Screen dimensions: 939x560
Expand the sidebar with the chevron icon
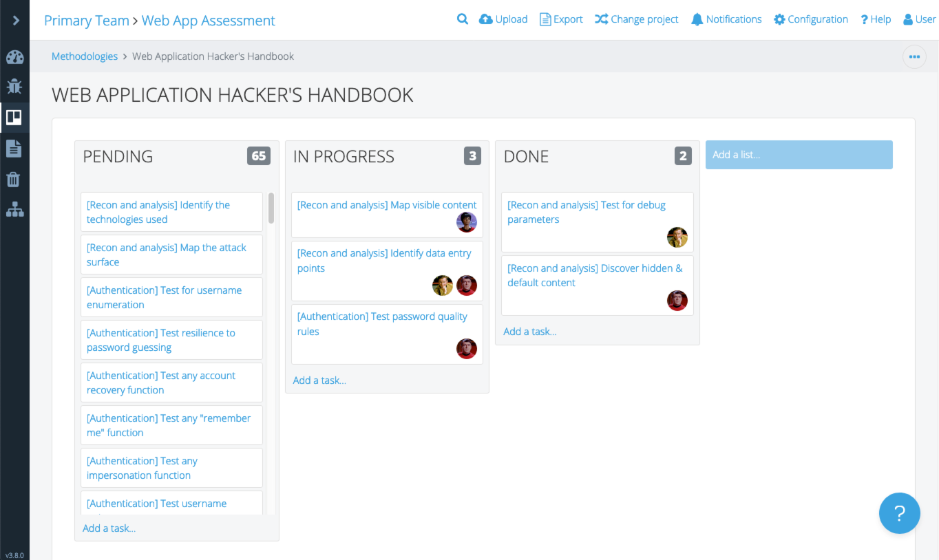pyautogui.click(x=15, y=21)
